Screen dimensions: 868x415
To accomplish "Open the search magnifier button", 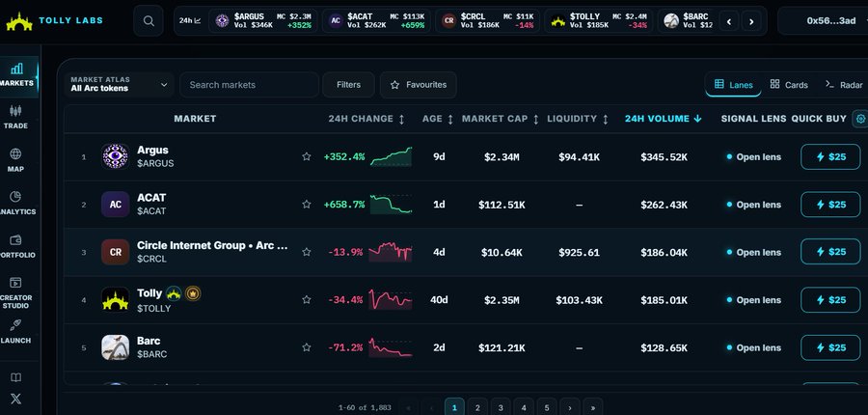I will [x=149, y=21].
